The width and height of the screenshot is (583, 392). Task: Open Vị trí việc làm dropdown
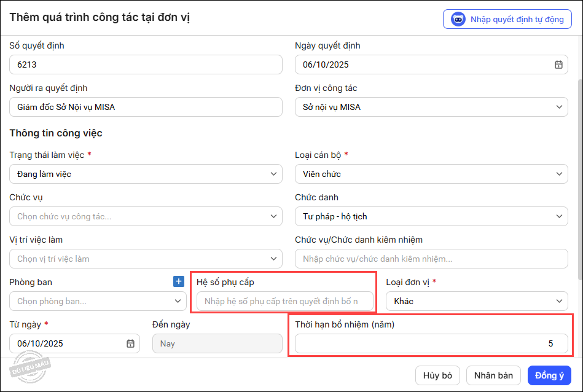coord(273,259)
